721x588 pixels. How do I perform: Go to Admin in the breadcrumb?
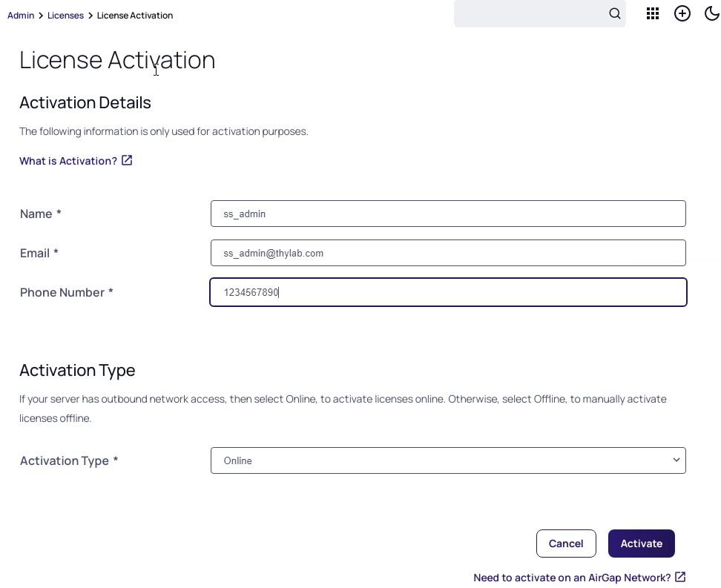pyautogui.click(x=21, y=16)
